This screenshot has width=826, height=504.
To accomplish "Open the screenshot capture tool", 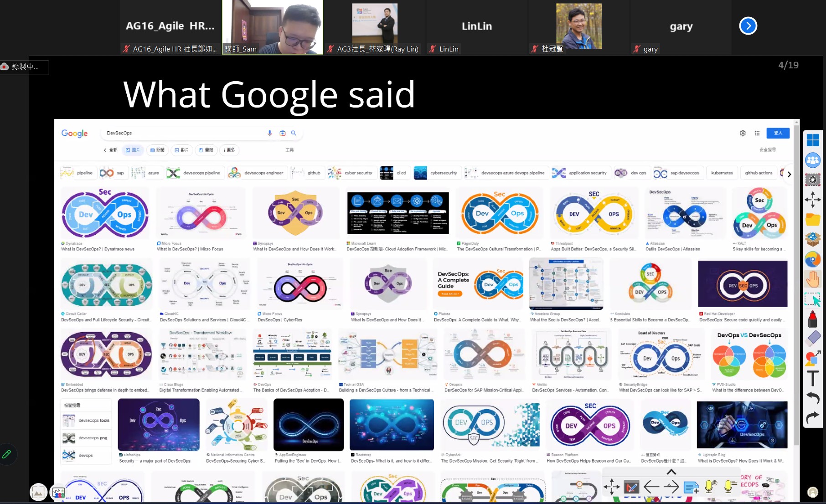I will (x=812, y=180).
